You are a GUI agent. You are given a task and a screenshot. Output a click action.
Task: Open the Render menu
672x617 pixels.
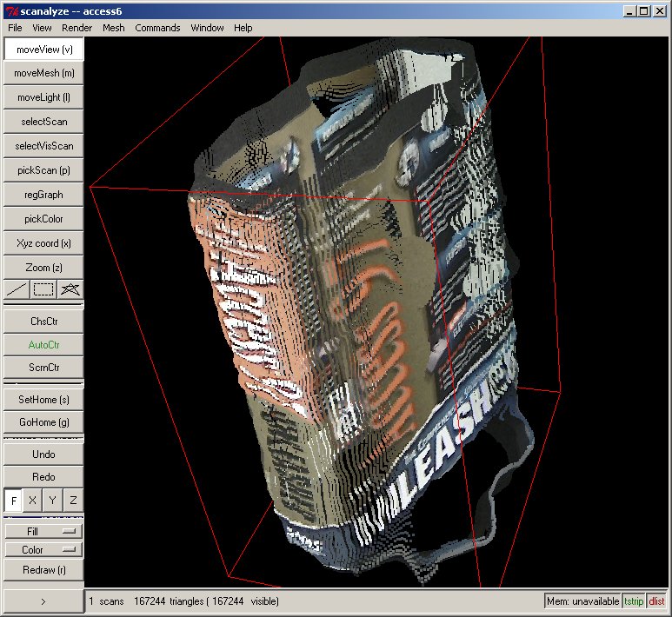(77, 28)
